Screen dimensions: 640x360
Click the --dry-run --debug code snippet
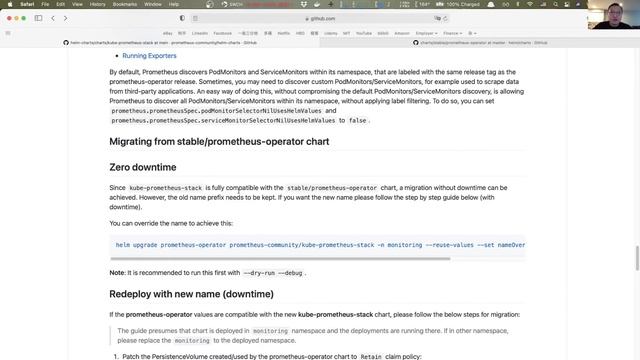point(273,273)
